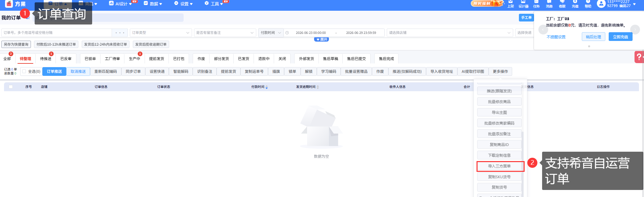The width and height of the screenshot is (644, 197).
Task: Open the 请选择店铺 dropdown
Action: click(x=450, y=33)
